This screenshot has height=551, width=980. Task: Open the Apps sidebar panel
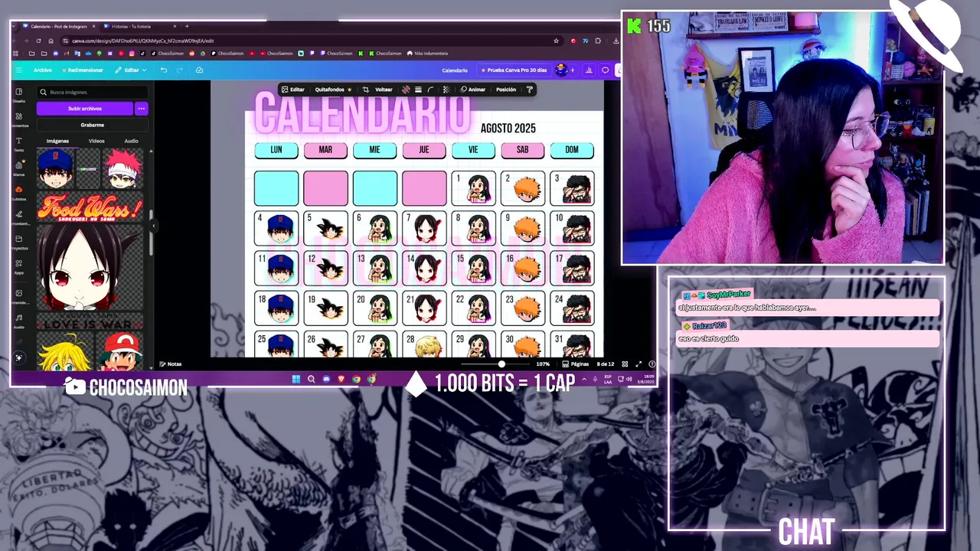[18, 266]
